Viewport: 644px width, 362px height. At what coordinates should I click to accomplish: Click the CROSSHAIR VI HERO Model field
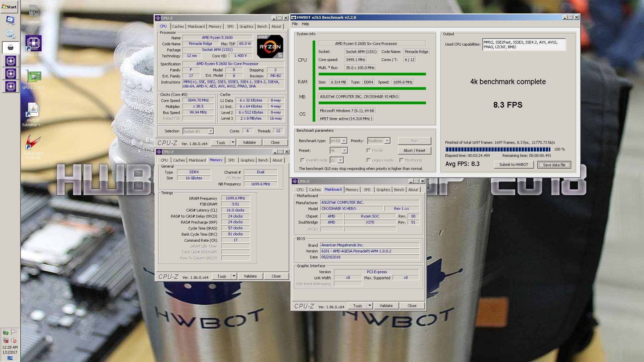(x=352, y=208)
